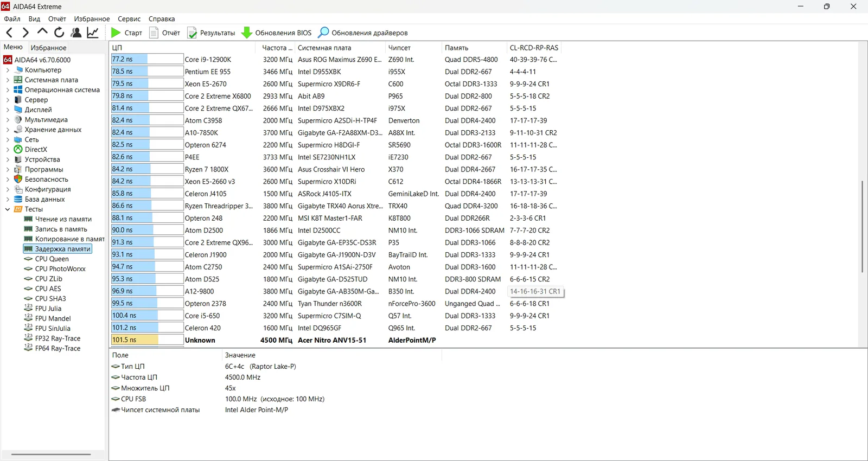Click the Back navigation arrow
The height and width of the screenshot is (461, 868).
click(x=9, y=33)
